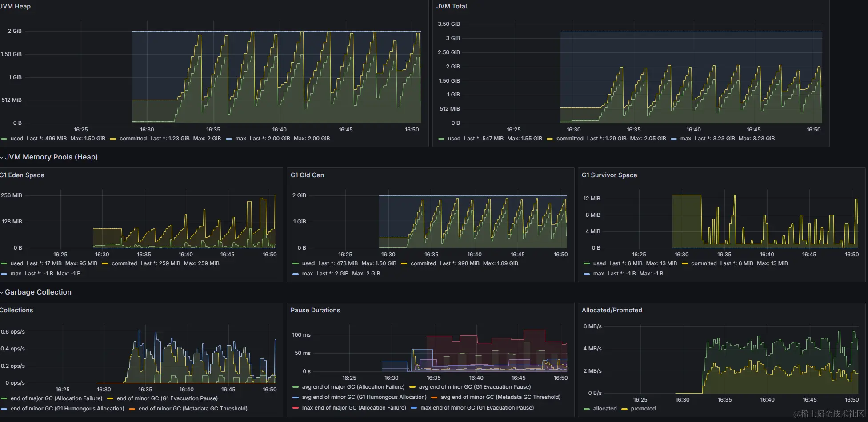This screenshot has width=868, height=422.
Task: Click the G1 Old Gen panel title
Action: pos(307,175)
